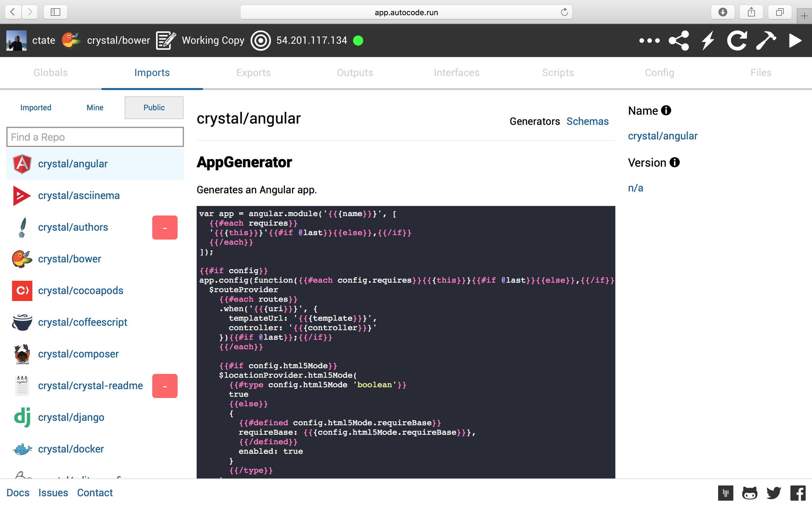Remove crystal/crystal-readme with the red minus button
The height and width of the screenshot is (507, 812).
tap(165, 386)
